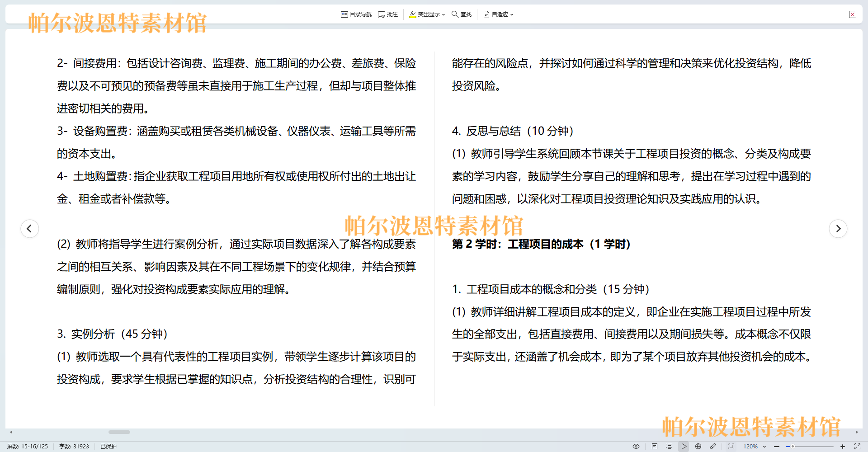Click the 已保护 protection status
The height and width of the screenshot is (452, 868).
[108, 446]
